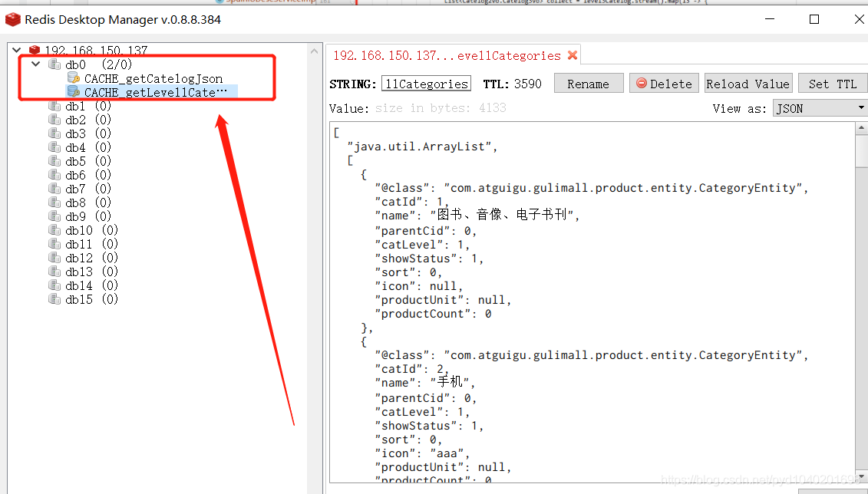Close the evel1Categories tab with red X
868x494 pixels.
click(573, 55)
